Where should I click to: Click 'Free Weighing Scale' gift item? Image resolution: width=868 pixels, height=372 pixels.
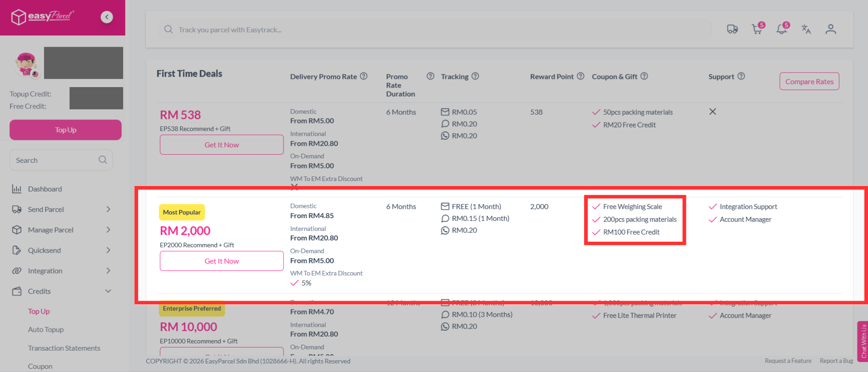[632, 206]
